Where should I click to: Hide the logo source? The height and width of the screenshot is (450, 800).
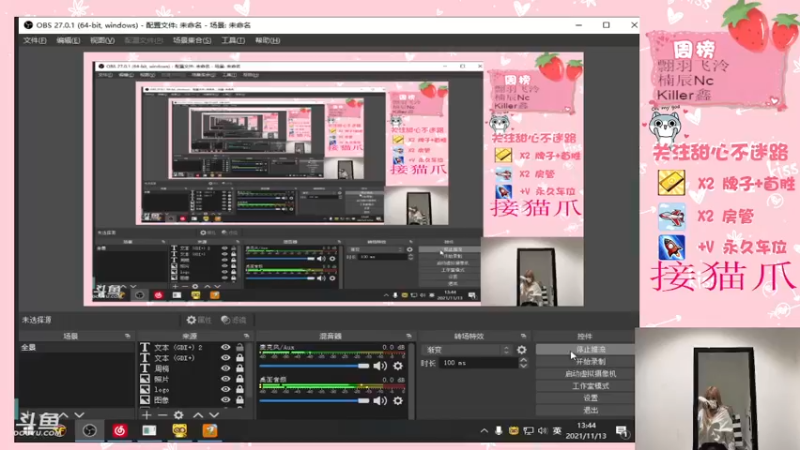(x=225, y=389)
